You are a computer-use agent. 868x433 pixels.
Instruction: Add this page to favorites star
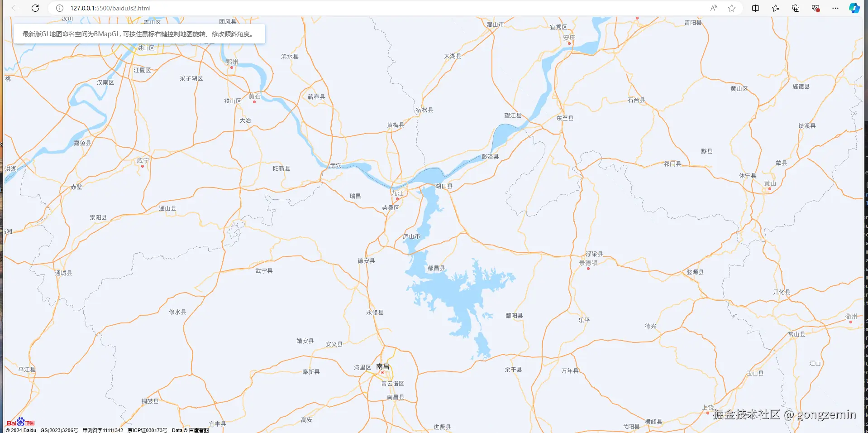pyautogui.click(x=732, y=8)
